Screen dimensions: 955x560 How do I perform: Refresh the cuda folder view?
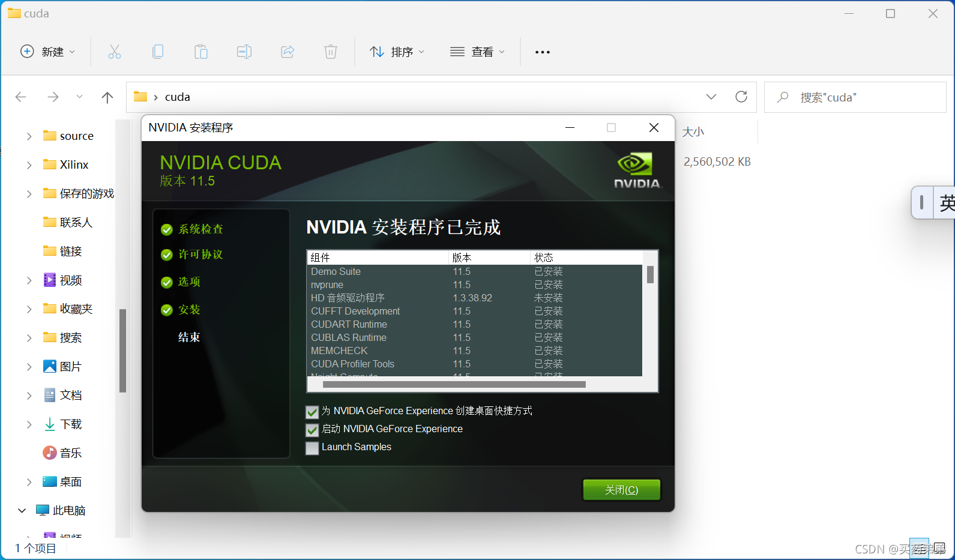click(x=741, y=97)
